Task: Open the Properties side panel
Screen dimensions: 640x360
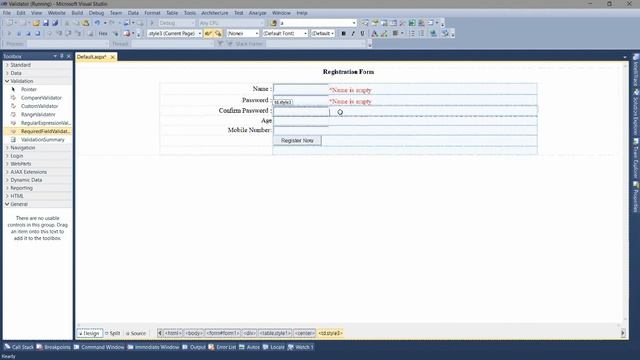Action: pyautogui.click(x=636, y=197)
